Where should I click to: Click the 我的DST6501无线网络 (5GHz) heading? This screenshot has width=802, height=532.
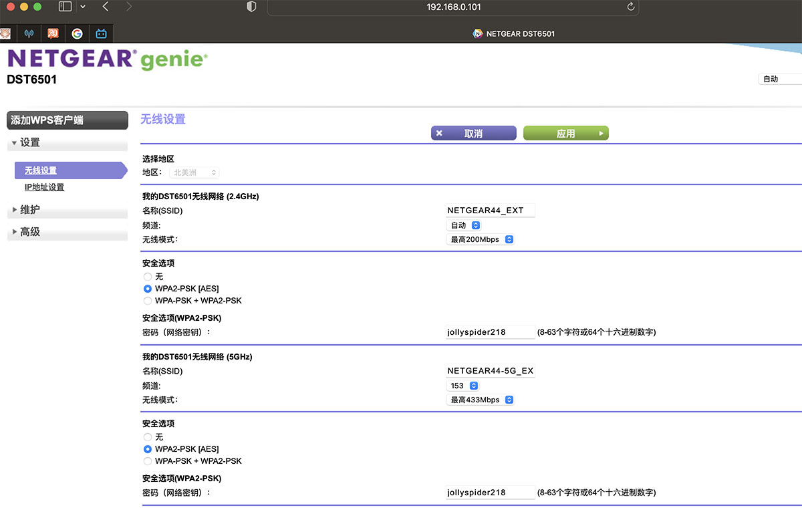click(197, 357)
